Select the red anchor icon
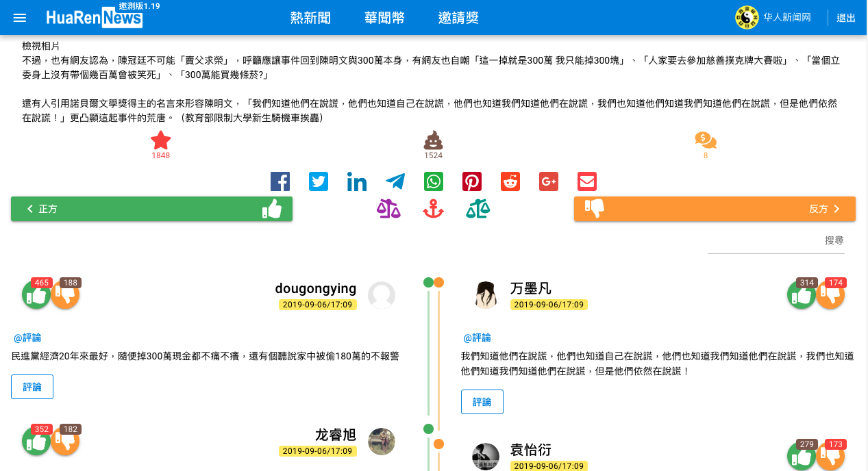The image size is (868, 471). click(433, 209)
